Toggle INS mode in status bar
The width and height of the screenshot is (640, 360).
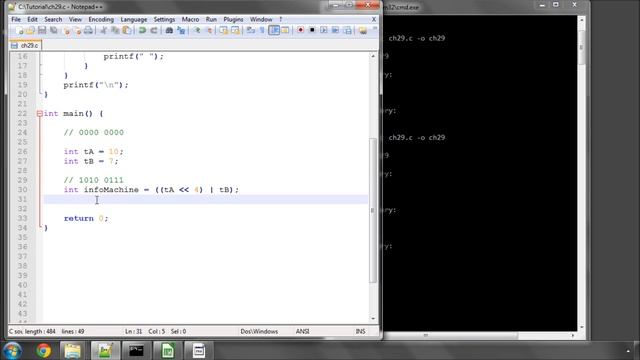click(x=360, y=331)
